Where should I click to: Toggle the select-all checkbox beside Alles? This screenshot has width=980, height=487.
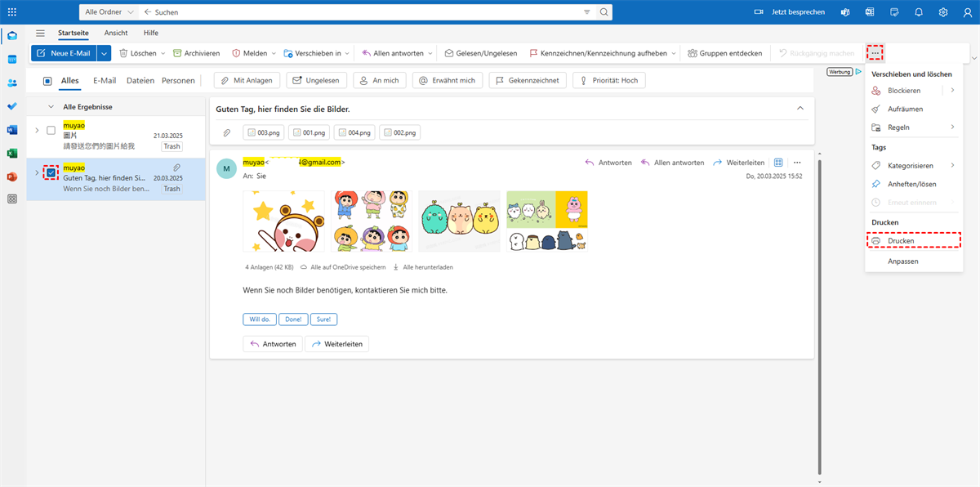tap(47, 81)
